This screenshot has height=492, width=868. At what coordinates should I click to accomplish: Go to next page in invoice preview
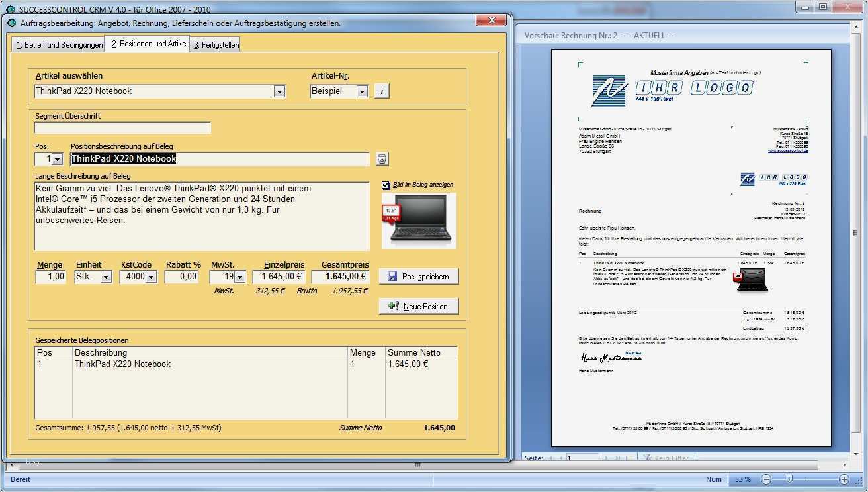[606, 458]
